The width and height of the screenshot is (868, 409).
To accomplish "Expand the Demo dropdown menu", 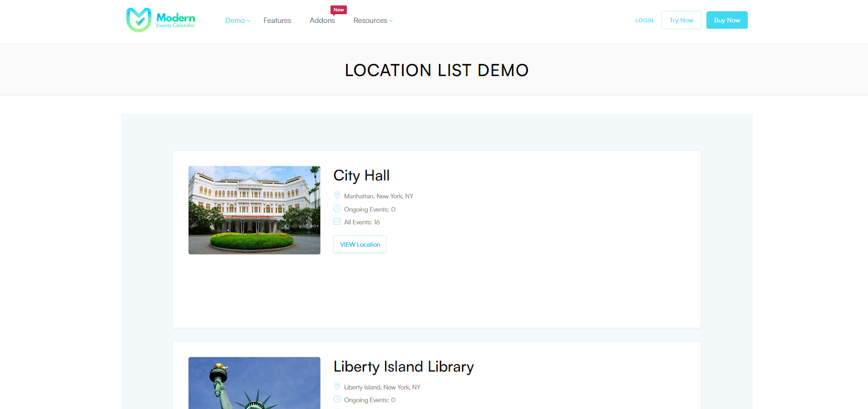I will click(238, 21).
